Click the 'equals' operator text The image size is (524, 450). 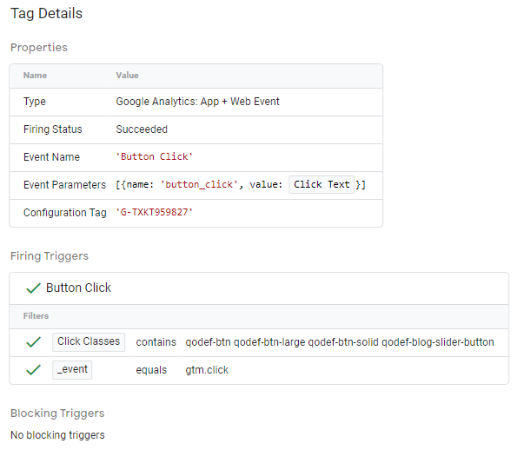click(x=151, y=370)
